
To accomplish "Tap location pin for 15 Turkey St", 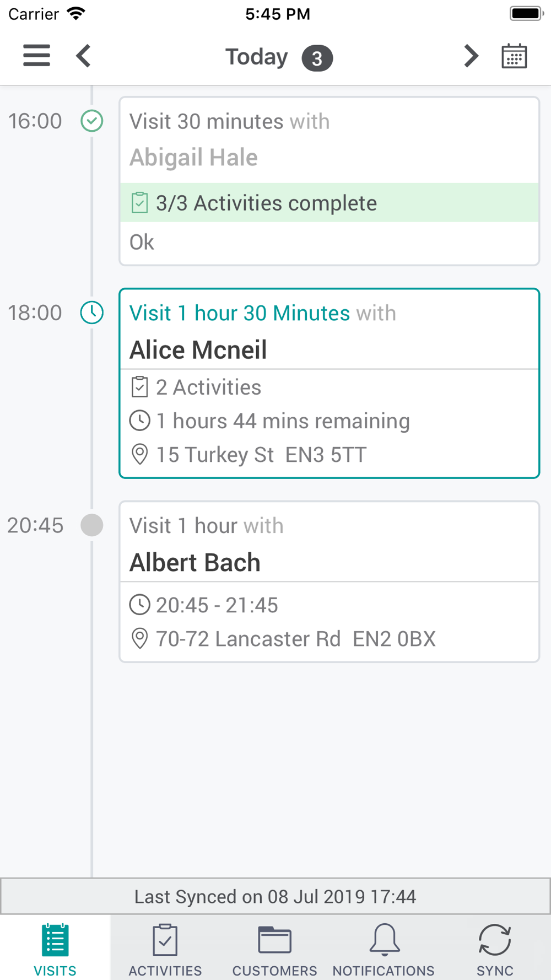I will [139, 455].
